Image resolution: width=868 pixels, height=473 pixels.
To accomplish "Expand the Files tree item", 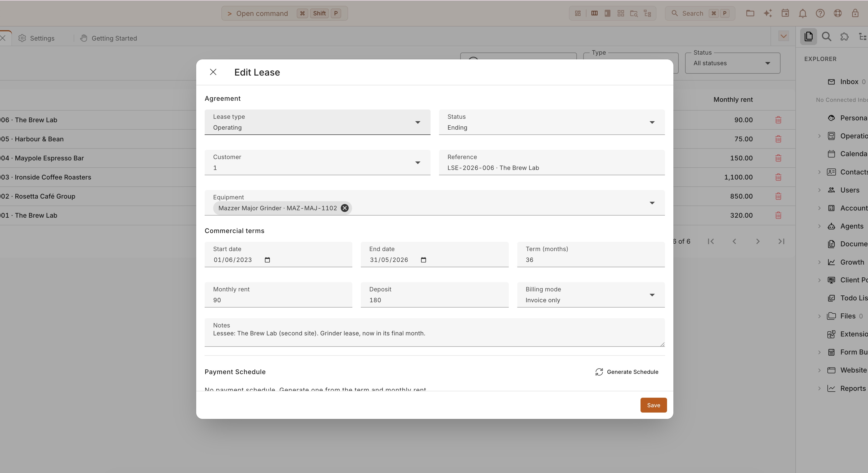I will [x=819, y=316].
